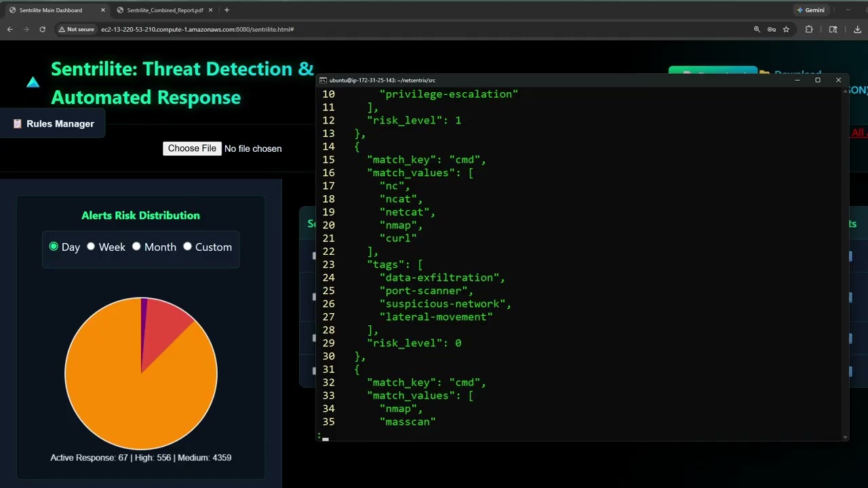Select the Month radio option
The image size is (868, 488).
click(136, 246)
